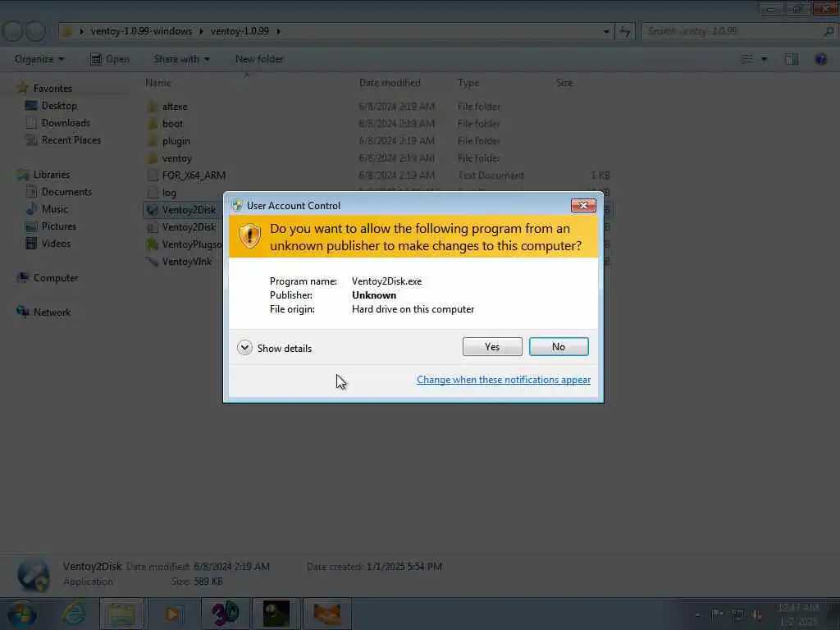840x630 pixels.
Task: Select VentoyVlnk file in list
Action: pyautogui.click(x=186, y=262)
